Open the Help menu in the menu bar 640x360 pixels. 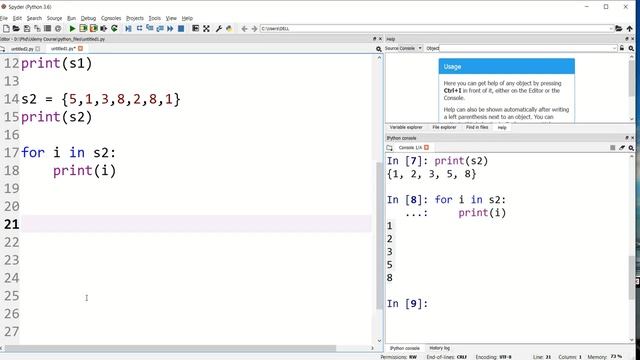click(x=187, y=18)
